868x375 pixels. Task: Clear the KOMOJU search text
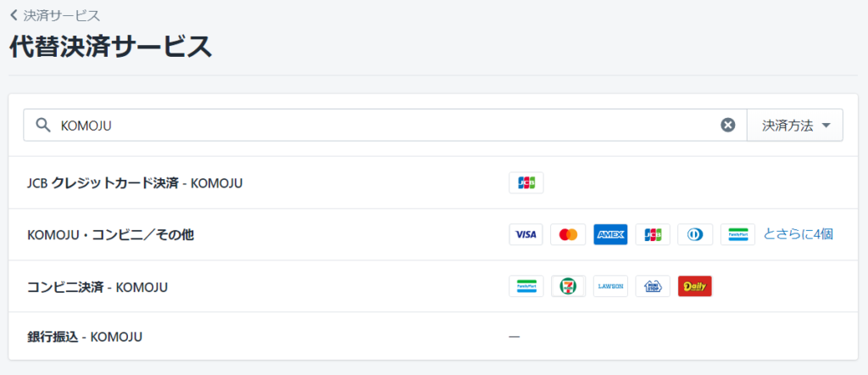pos(727,126)
